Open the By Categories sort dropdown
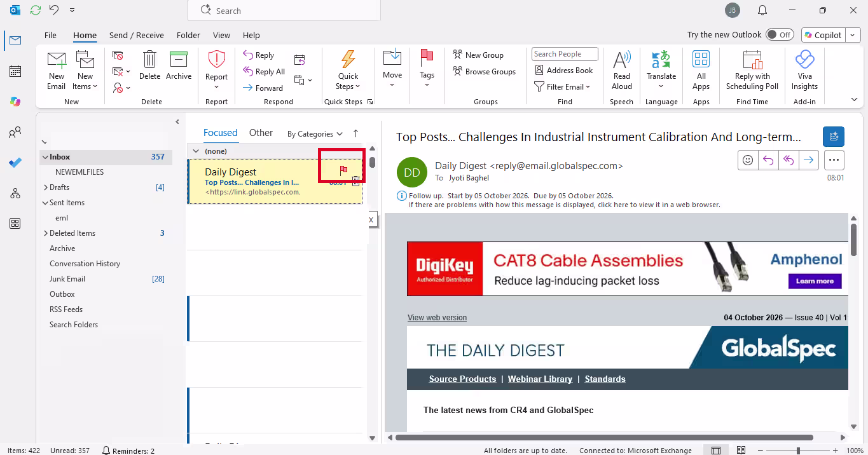Image resolution: width=868 pixels, height=455 pixels. click(315, 134)
